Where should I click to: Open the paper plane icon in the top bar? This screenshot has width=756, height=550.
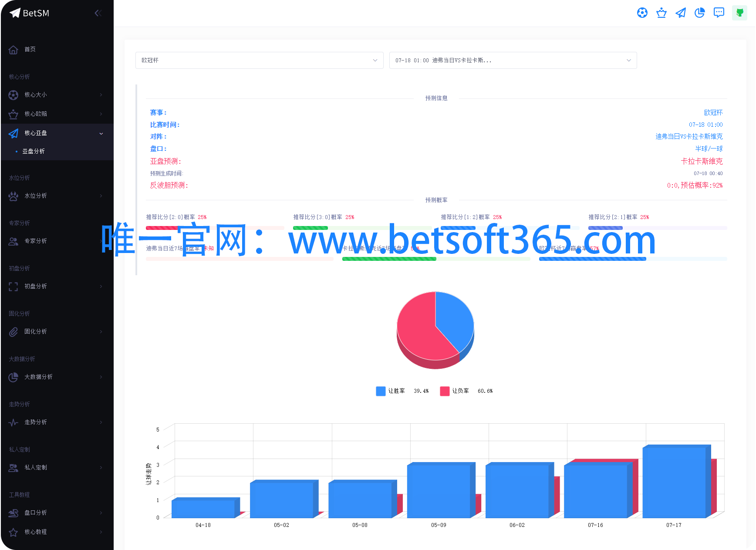681,13
